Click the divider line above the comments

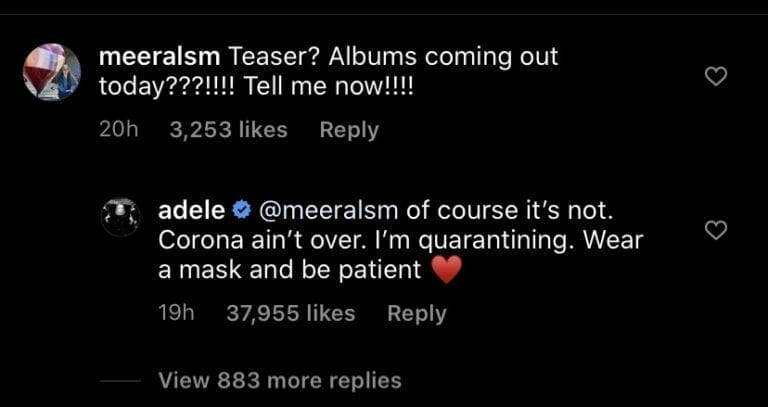click(384, 14)
